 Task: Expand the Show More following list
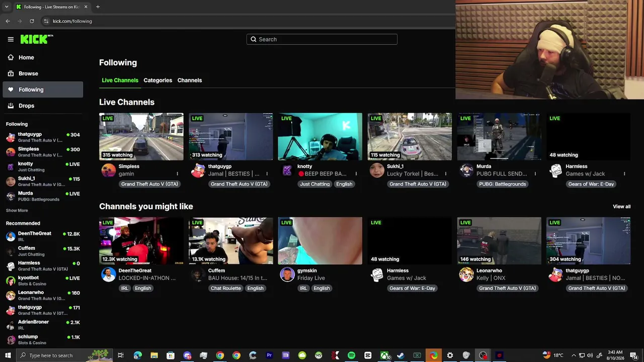pyautogui.click(x=17, y=211)
